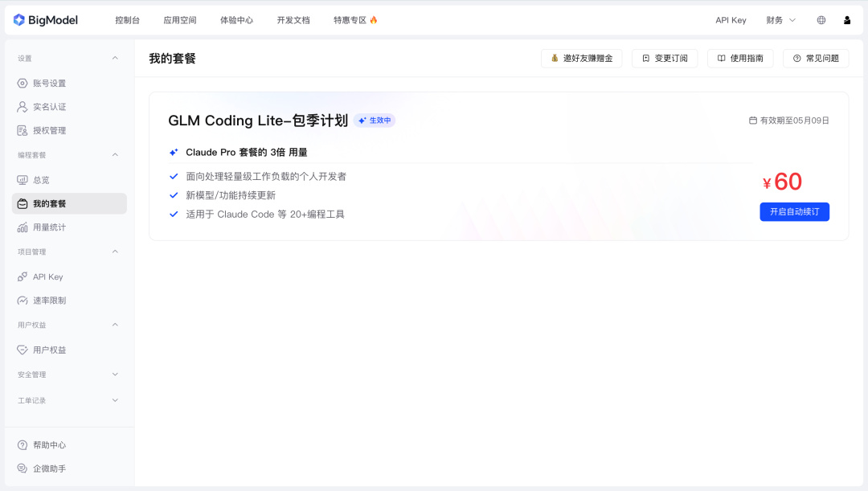Click the ¥60 price text
This screenshot has height=491, width=868.
pyautogui.click(x=782, y=182)
